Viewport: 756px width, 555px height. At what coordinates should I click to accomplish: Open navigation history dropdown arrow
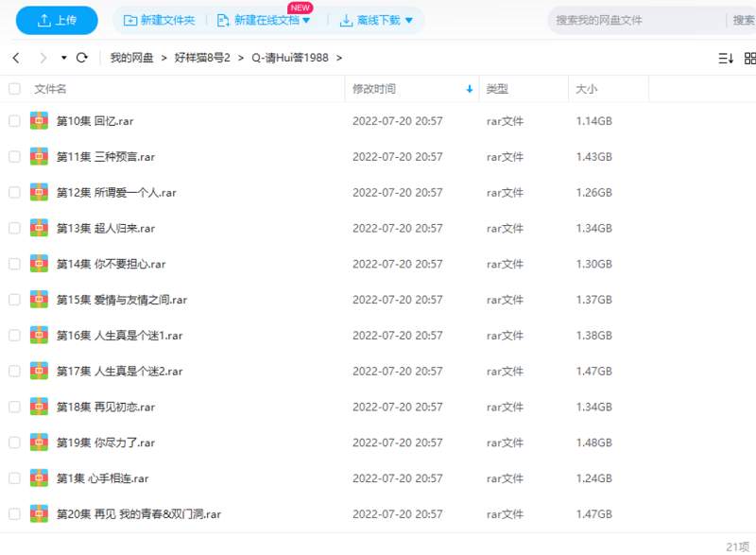[63, 58]
